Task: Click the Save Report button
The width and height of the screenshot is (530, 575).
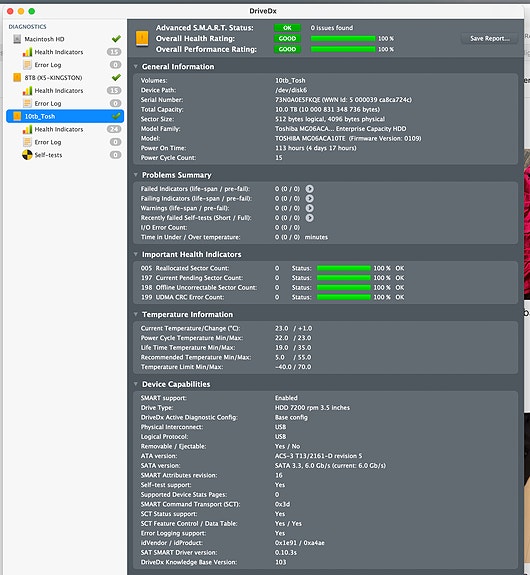Action: (489, 39)
